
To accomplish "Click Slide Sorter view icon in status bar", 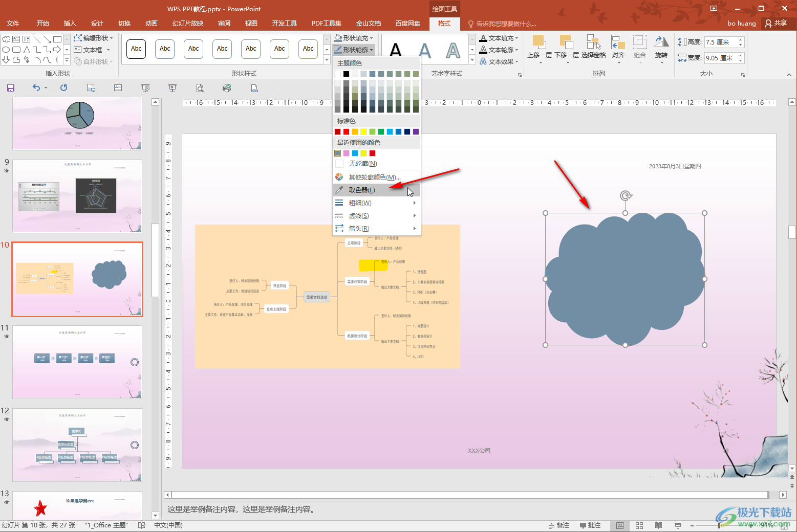I will (x=639, y=525).
